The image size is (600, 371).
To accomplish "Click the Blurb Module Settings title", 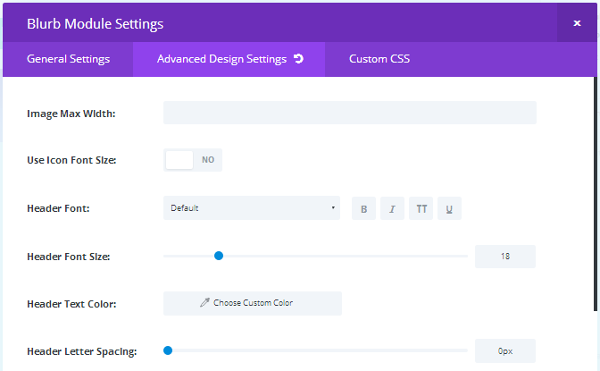I will (95, 24).
